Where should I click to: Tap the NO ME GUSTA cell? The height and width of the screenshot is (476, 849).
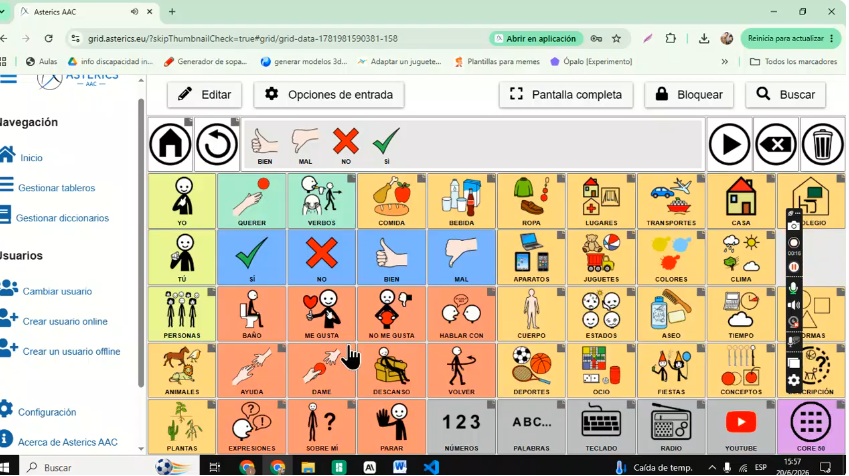391,314
